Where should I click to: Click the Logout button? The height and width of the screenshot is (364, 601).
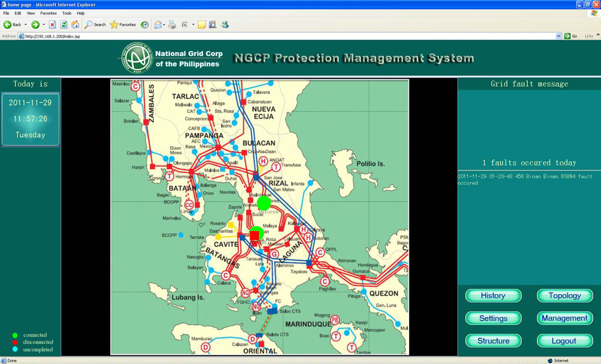point(564,341)
